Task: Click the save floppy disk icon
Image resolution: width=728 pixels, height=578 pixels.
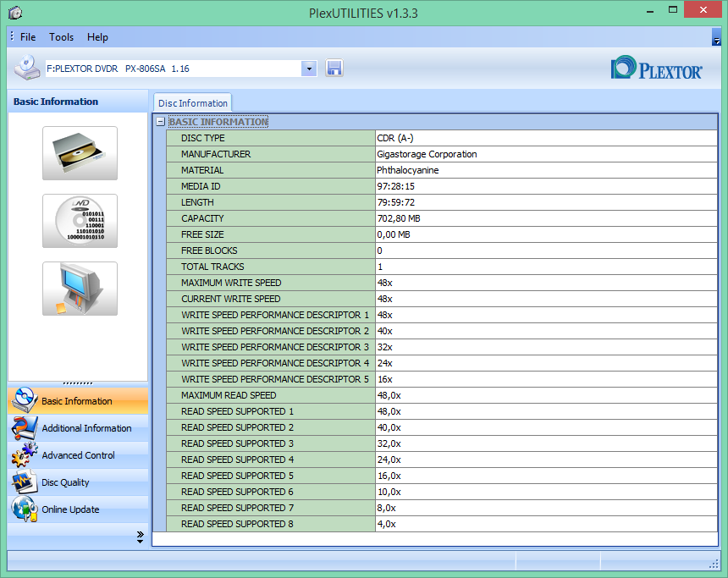Action: (334, 69)
